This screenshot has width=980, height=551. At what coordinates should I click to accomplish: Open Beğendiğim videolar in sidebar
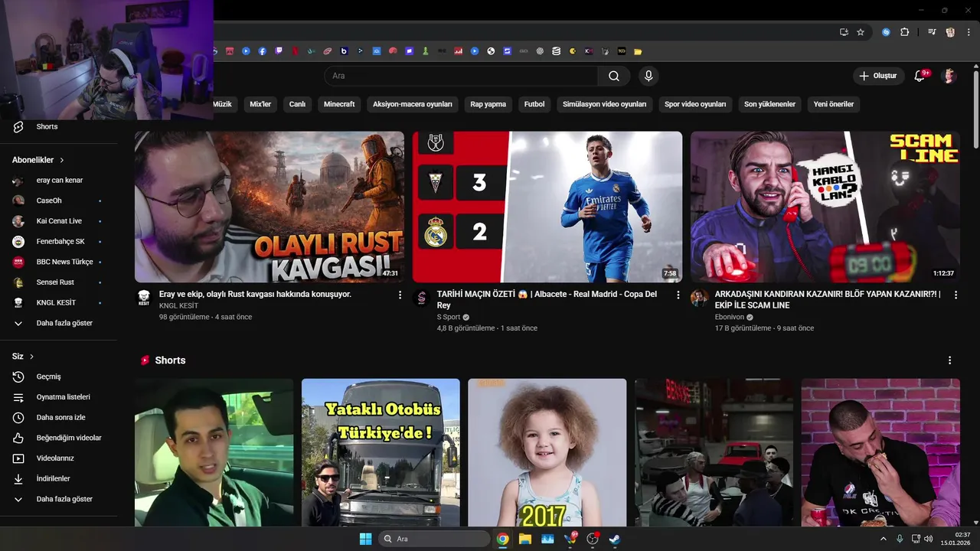pyautogui.click(x=59, y=438)
